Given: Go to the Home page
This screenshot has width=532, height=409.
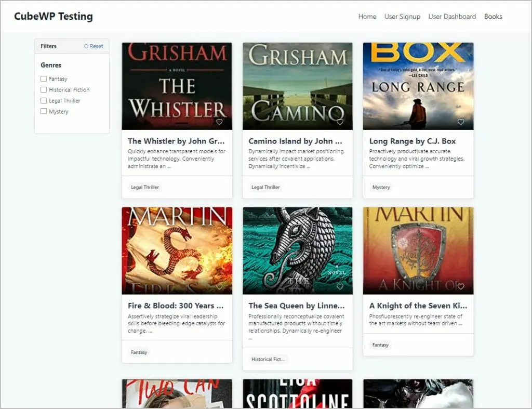Looking at the screenshot, I should (367, 16).
